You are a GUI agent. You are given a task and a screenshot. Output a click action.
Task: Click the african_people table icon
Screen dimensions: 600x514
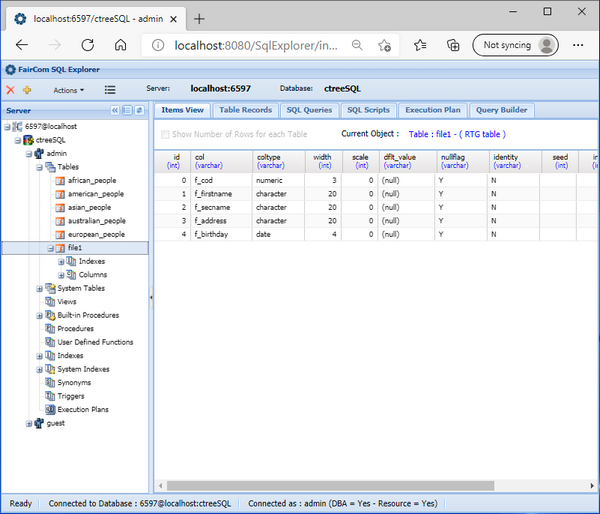(60, 181)
